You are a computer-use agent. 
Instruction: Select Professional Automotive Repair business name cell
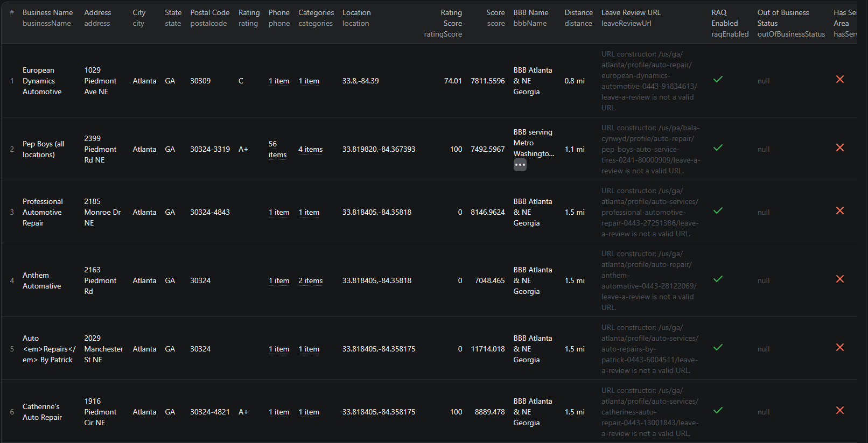[x=43, y=212]
